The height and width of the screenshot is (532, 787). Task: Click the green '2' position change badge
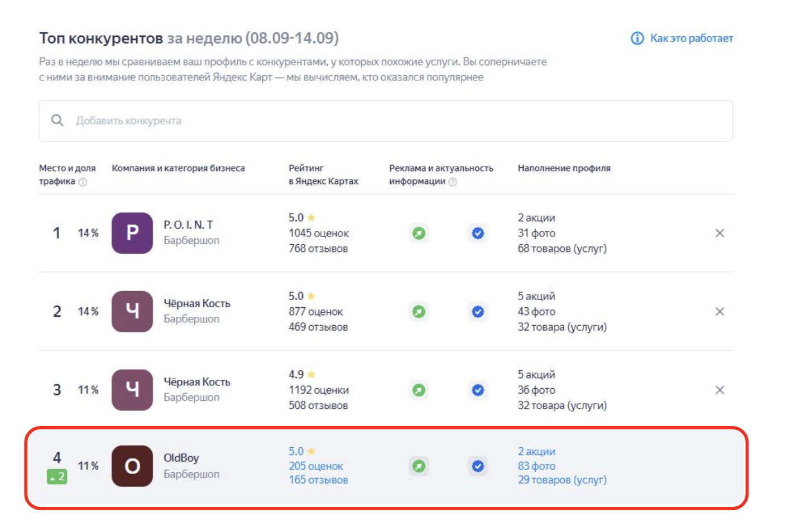(57, 477)
